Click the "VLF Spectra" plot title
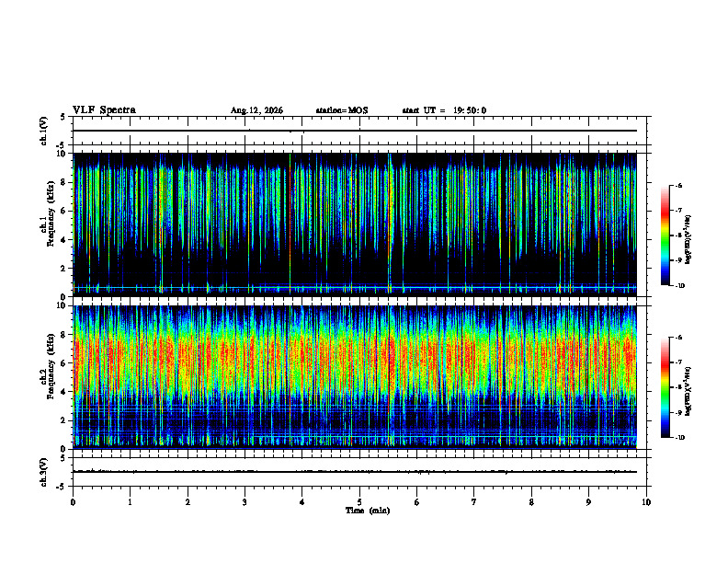Viewport: 728px width, 563px height. [x=104, y=110]
